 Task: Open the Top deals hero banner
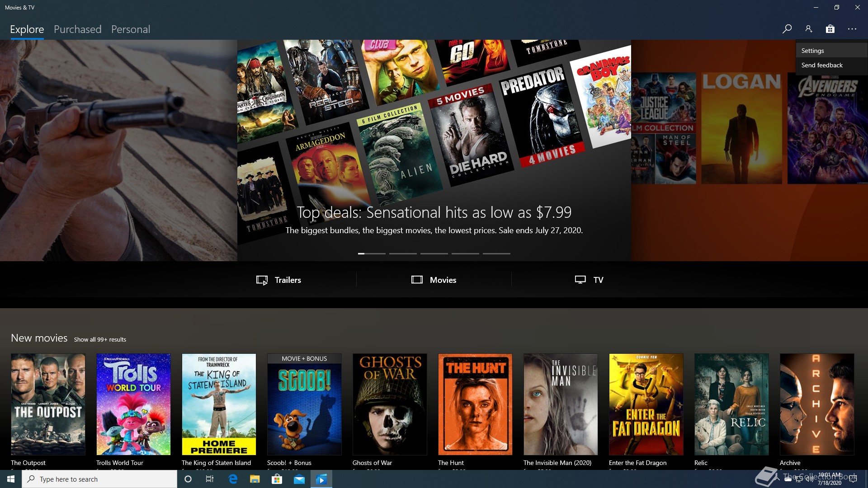pyautogui.click(x=434, y=150)
